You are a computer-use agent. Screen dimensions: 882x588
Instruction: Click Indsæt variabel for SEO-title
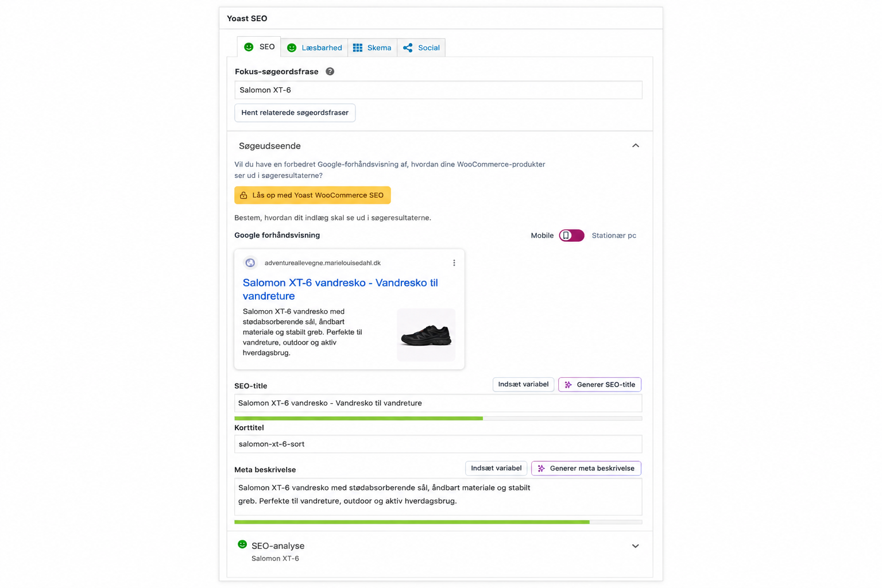[523, 384]
